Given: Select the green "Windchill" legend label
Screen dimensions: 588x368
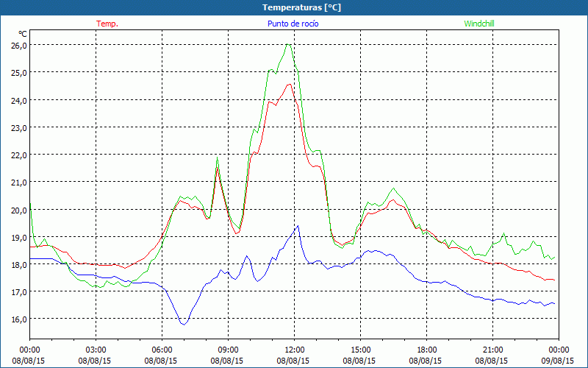Looking at the screenshot, I should [480, 24].
